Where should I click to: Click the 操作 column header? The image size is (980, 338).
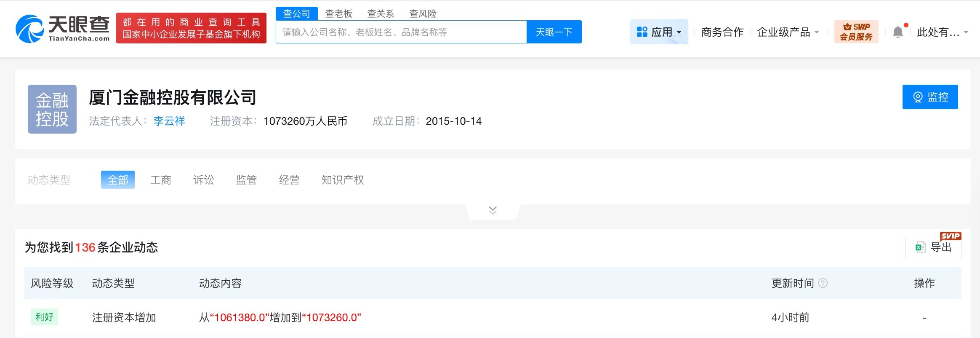tap(924, 283)
